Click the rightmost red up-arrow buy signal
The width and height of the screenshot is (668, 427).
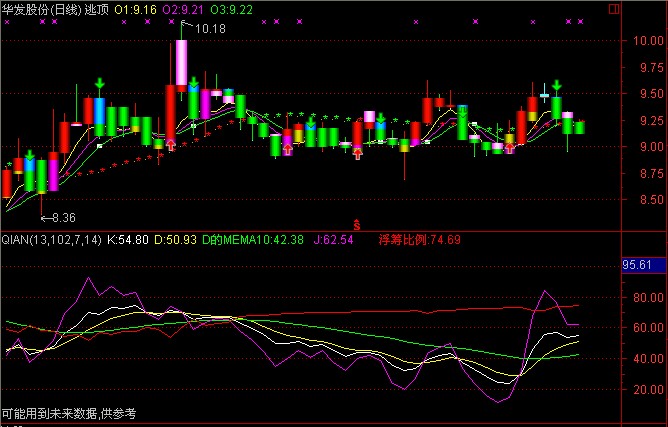click(x=510, y=148)
